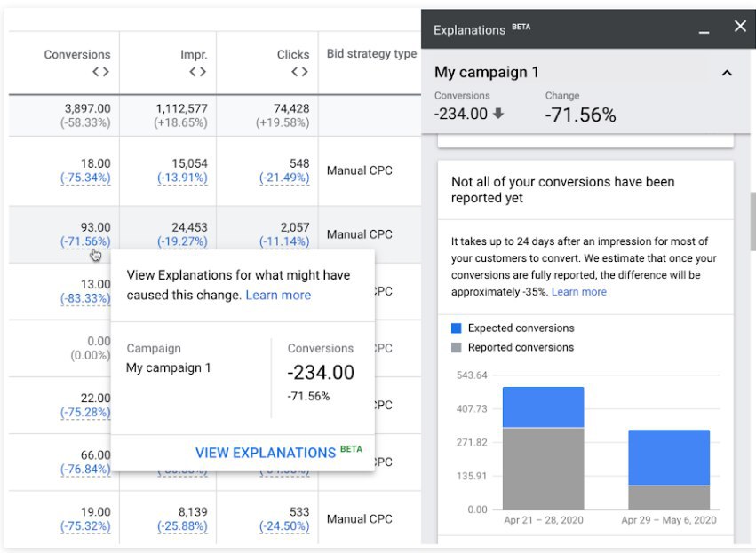Click resize arrows under Clicks column header
This screenshot has height=553, width=756.
(299, 72)
